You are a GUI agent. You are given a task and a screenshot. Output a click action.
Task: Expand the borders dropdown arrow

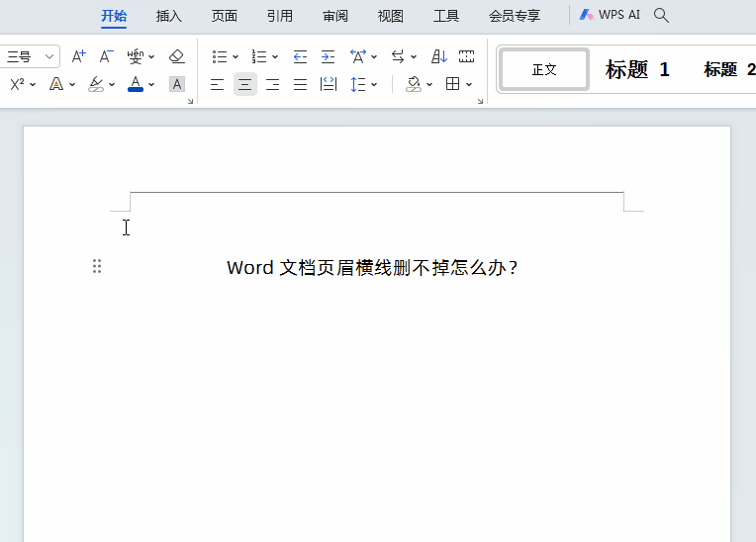[469, 85]
